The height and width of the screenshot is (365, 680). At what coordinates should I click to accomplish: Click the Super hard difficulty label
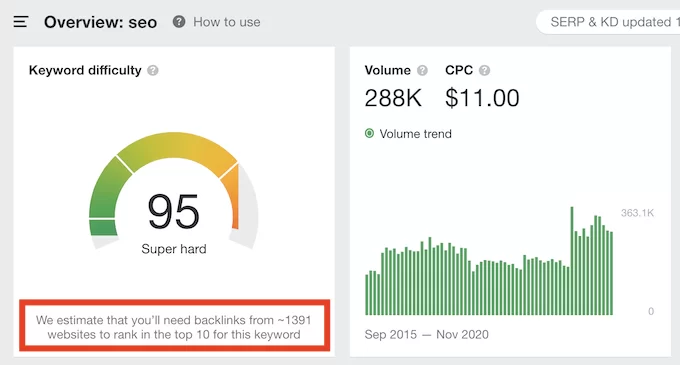click(174, 249)
